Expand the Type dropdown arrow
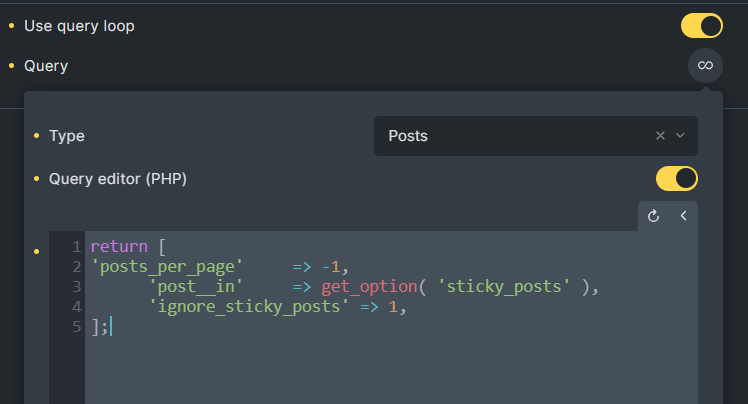 click(680, 136)
